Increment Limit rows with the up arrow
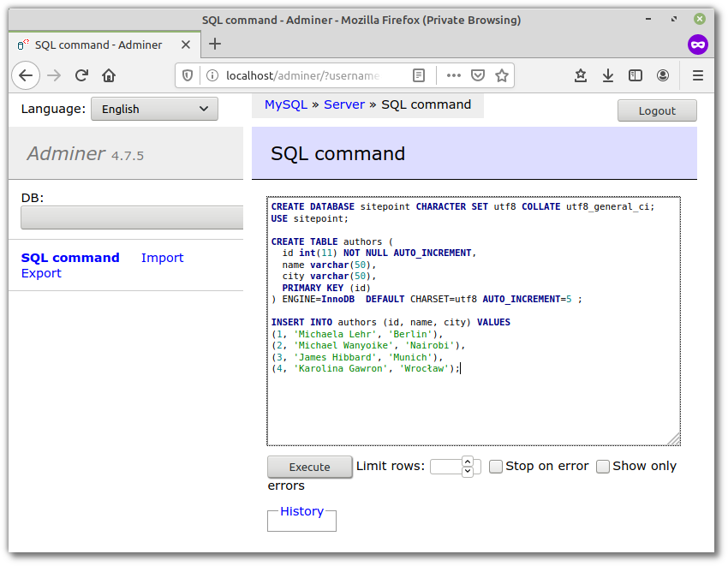This screenshot has height=566, width=728. 467,462
